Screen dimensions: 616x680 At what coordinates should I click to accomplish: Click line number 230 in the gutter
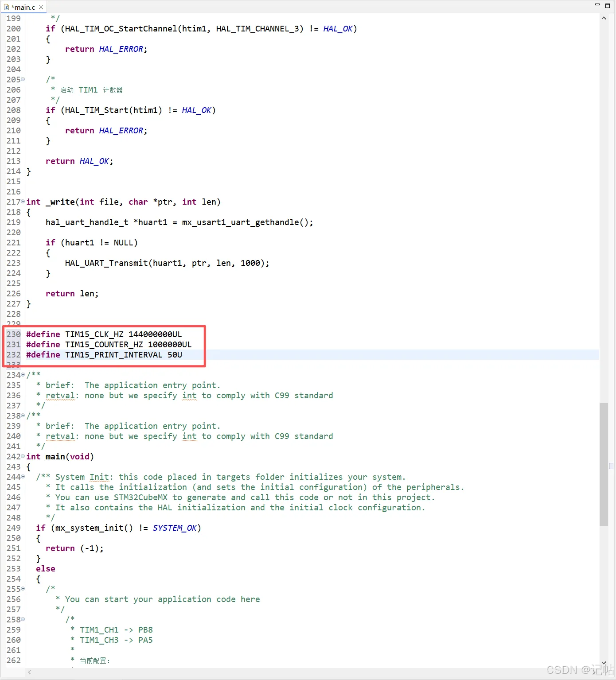[13, 334]
